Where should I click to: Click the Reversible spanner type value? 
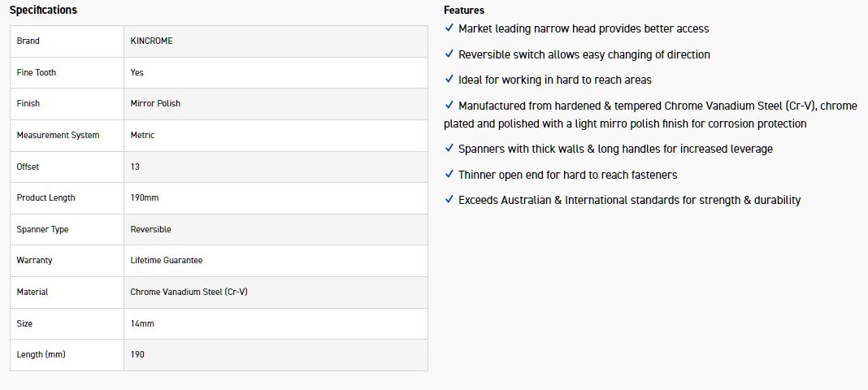click(150, 229)
